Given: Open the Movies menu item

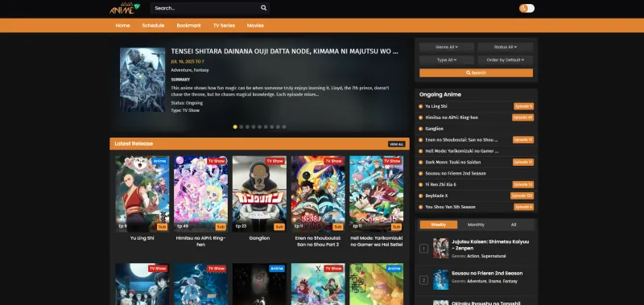Looking at the screenshot, I should pyautogui.click(x=255, y=26).
